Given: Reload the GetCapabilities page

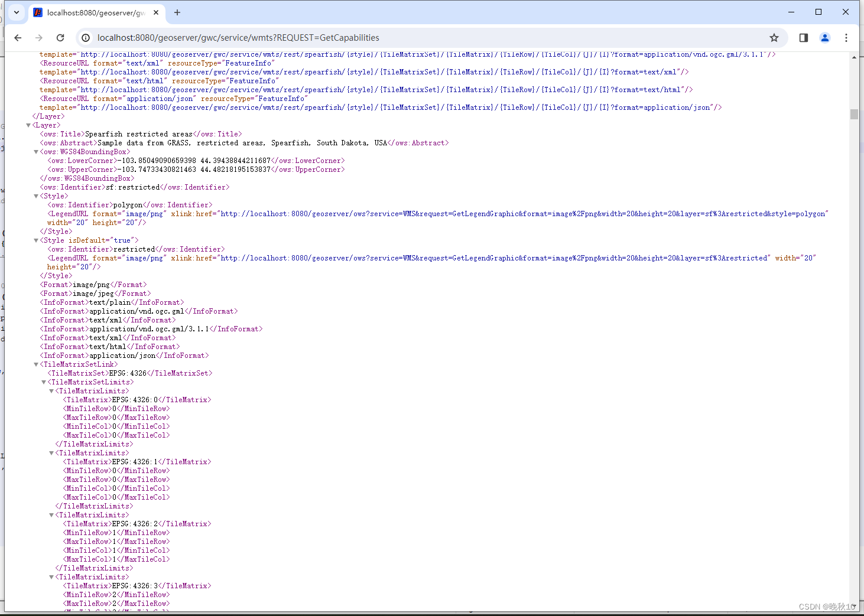Looking at the screenshot, I should tap(60, 37).
